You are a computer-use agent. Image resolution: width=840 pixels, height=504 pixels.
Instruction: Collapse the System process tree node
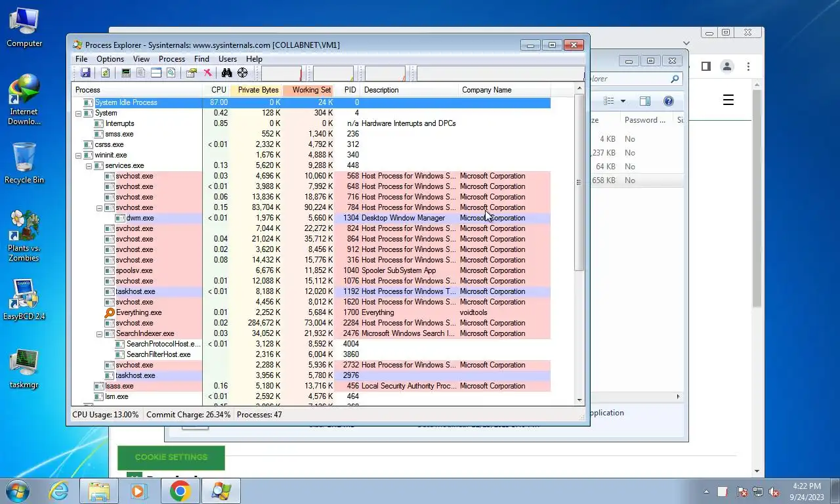79,113
